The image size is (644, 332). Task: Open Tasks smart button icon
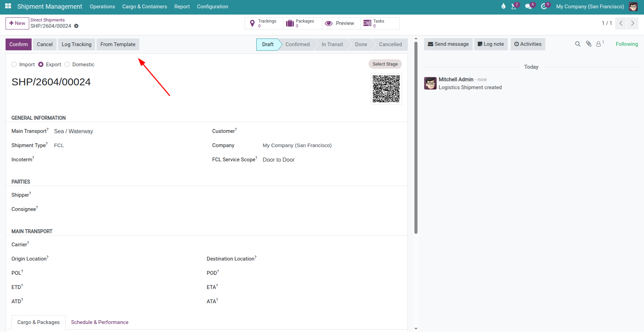pos(367,23)
